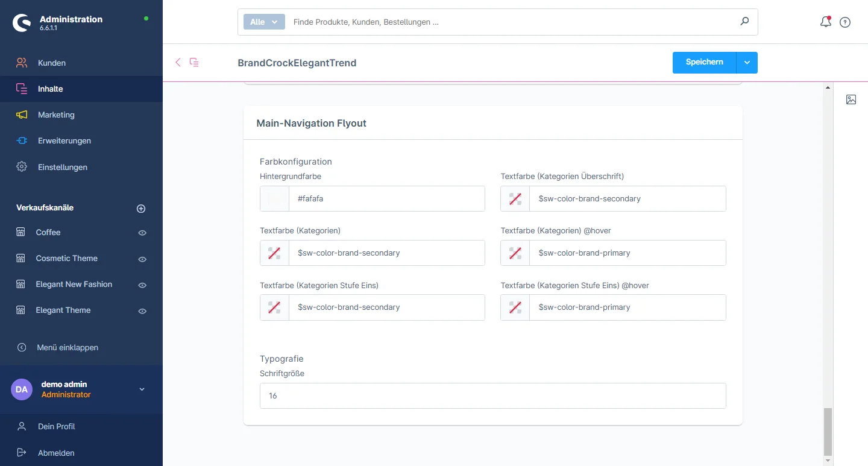Open the Einstellungen menu item
Viewport: 868px width, 466px height.
point(62,167)
